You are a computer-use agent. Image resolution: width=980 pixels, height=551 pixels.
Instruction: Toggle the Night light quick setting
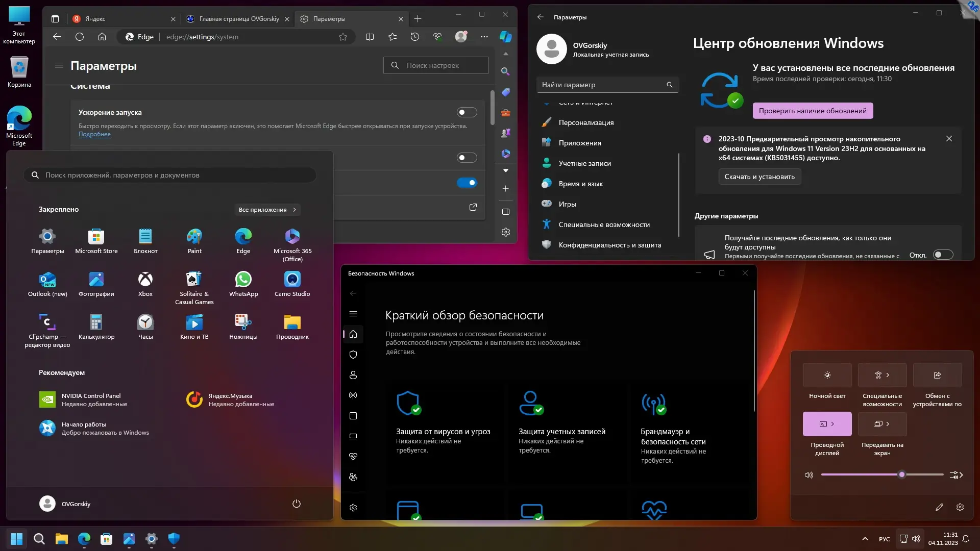(x=827, y=375)
